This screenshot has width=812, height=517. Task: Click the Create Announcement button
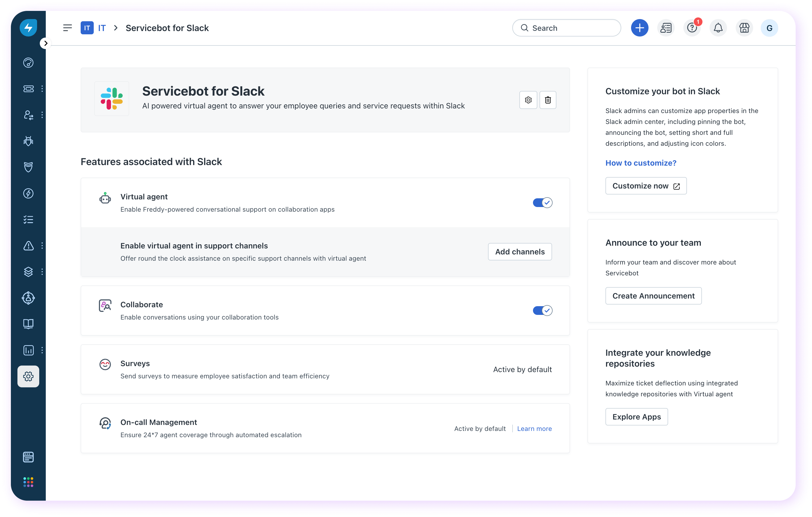point(653,296)
